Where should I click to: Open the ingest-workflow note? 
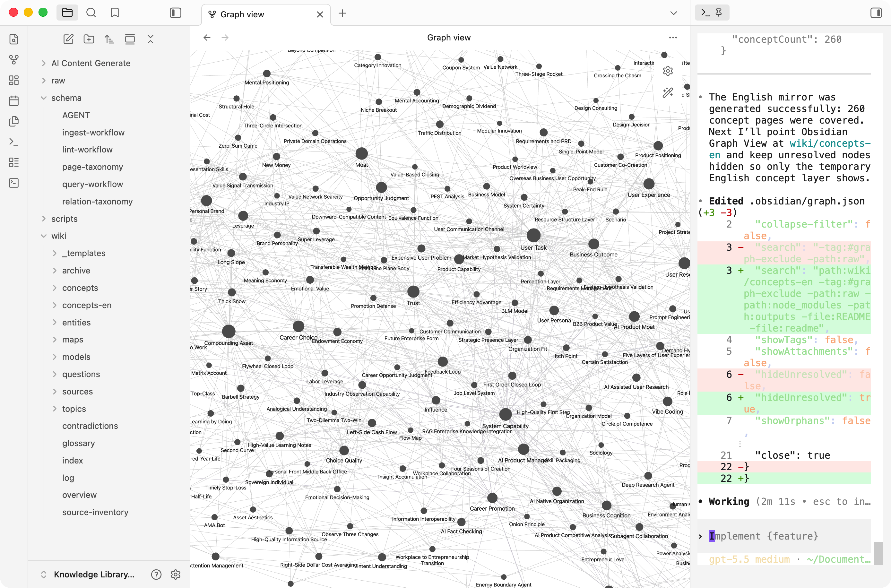point(93,132)
